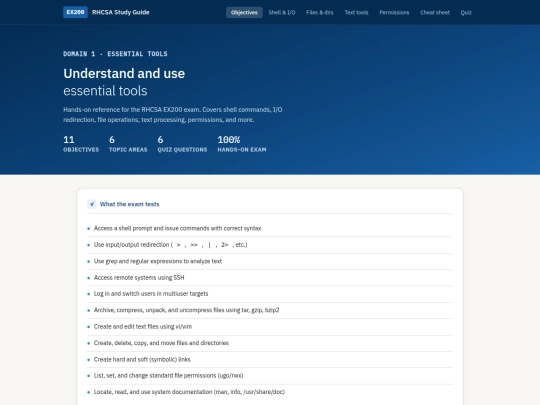Click the 'essential tools' subtitle

105,91
